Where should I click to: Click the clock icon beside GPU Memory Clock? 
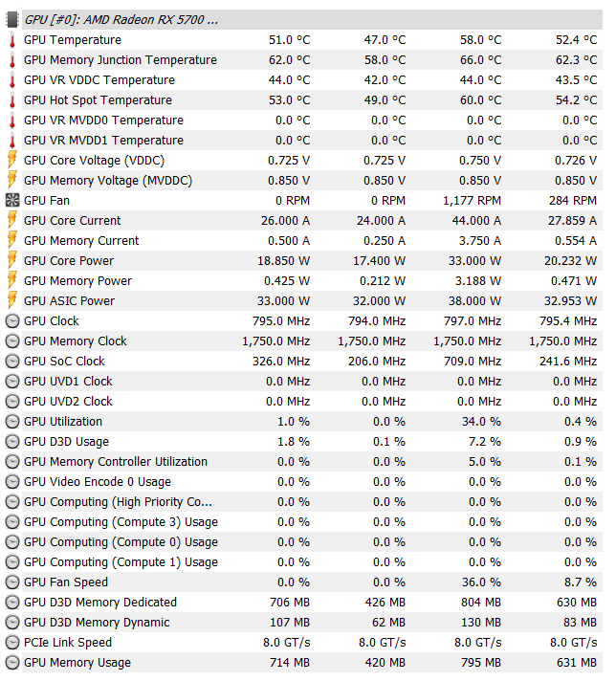[12, 341]
